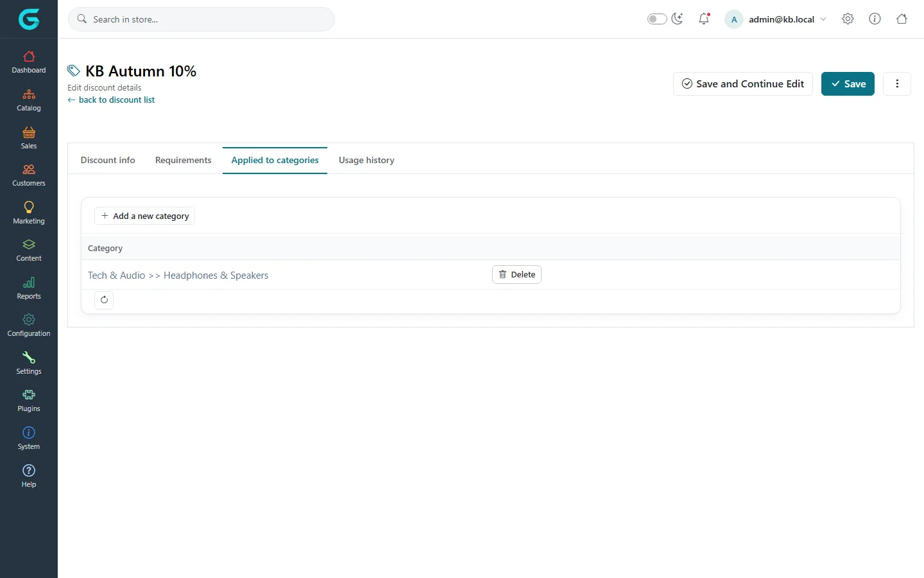Click Save and Continue Edit
924x578 pixels.
pyautogui.click(x=743, y=83)
